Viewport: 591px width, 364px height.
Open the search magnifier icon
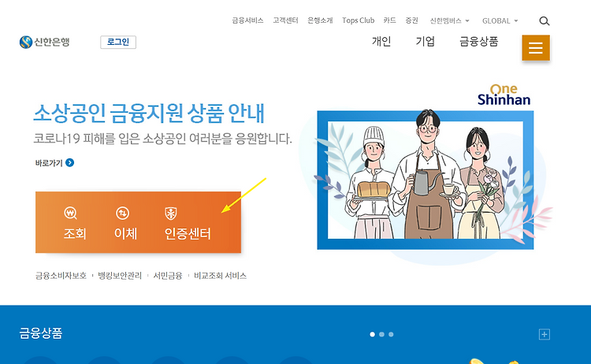(544, 20)
